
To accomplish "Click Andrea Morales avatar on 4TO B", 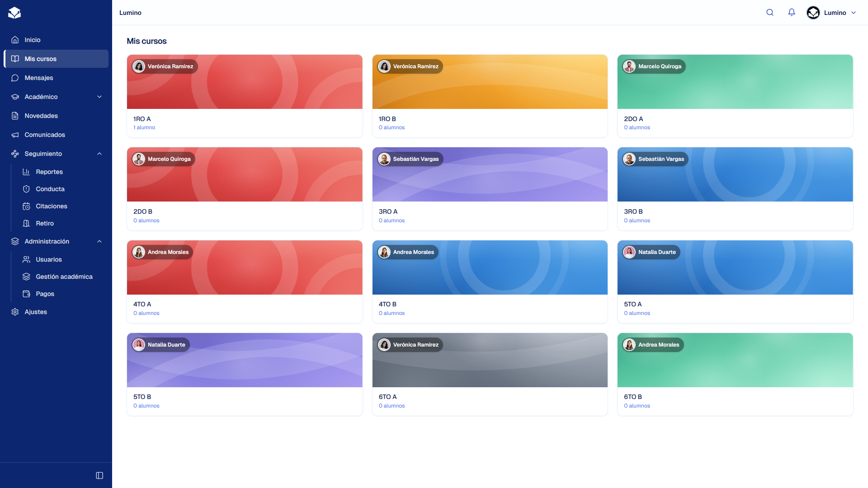I will pos(384,252).
